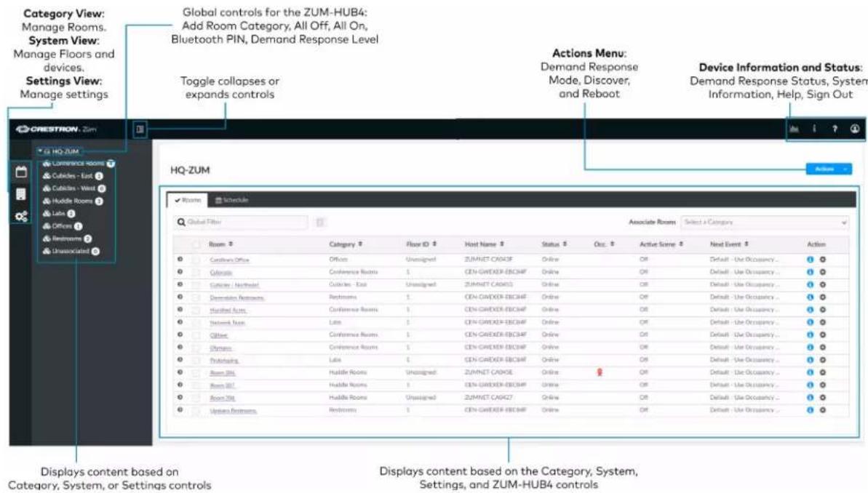Open the Network Team room link
The height and width of the screenshot is (493, 868).
(x=227, y=323)
